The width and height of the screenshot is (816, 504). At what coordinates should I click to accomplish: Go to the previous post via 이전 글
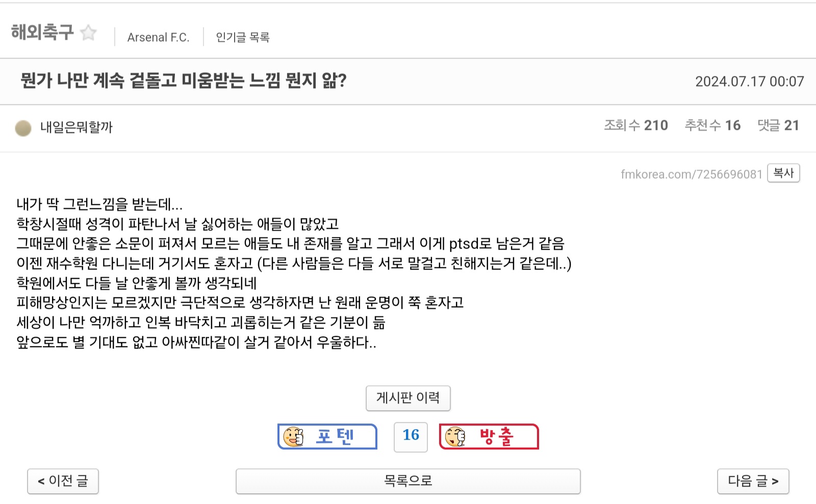pos(63,481)
